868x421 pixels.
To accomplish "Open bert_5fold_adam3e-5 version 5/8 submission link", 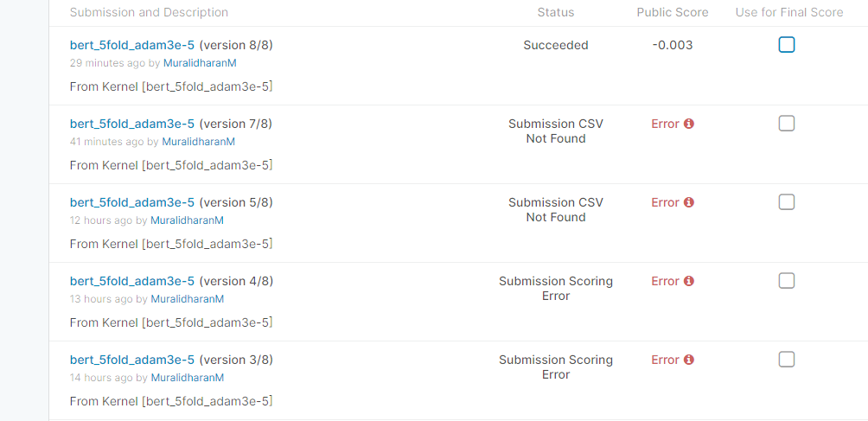I will [x=132, y=202].
